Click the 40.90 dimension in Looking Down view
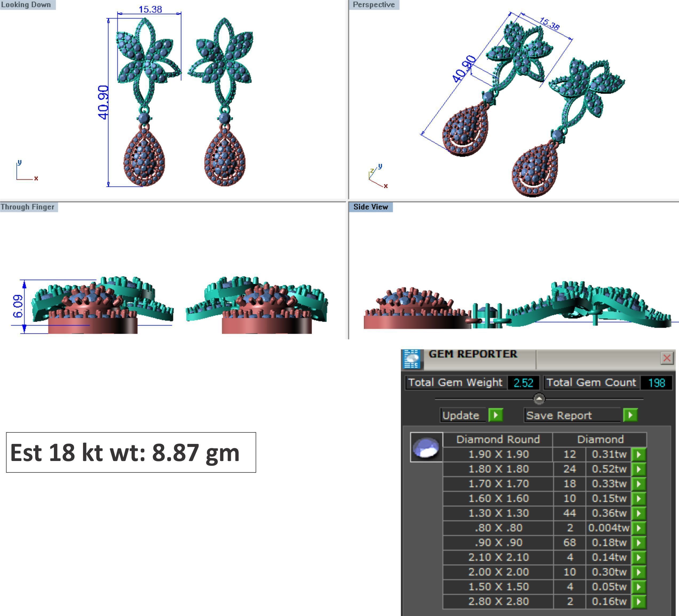 103,102
